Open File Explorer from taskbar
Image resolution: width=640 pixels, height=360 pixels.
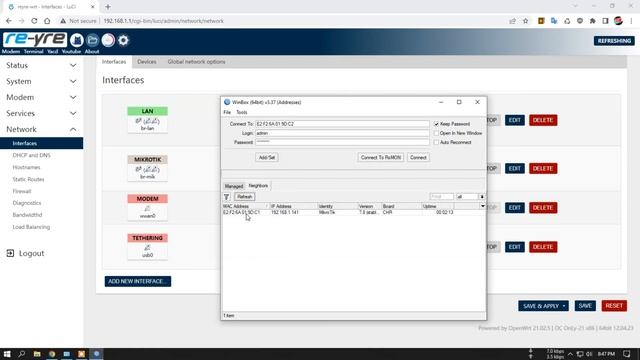tap(37, 354)
